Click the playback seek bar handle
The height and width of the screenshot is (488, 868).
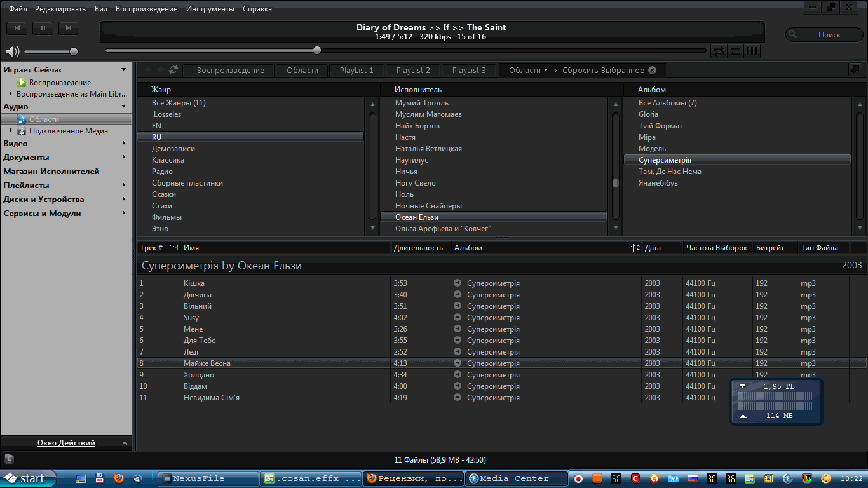[317, 50]
